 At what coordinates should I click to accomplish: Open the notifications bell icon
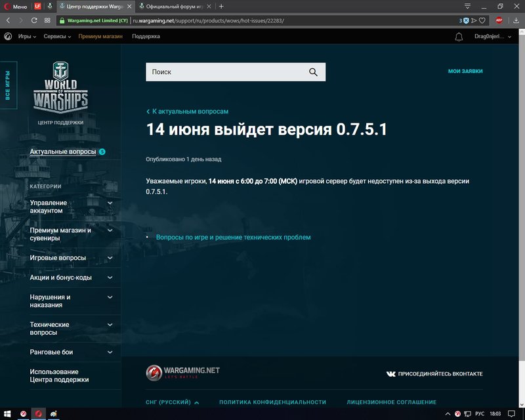pyautogui.click(x=459, y=37)
